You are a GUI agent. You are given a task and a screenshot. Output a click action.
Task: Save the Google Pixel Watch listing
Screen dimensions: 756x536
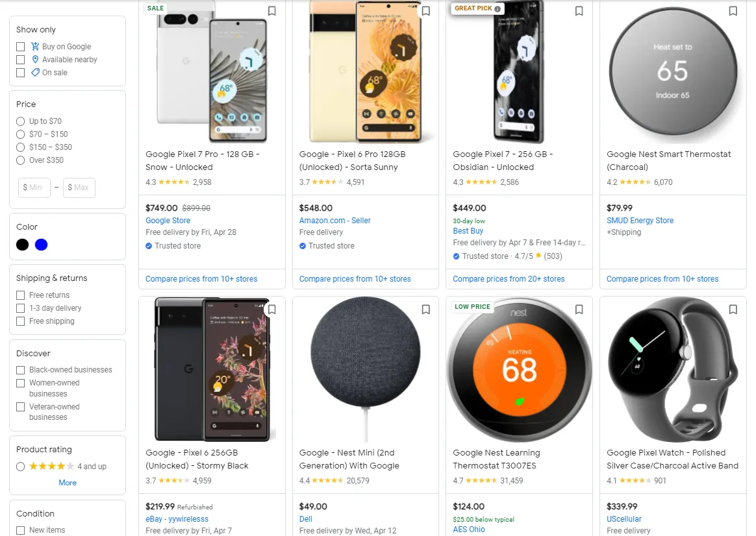coord(733,309)
